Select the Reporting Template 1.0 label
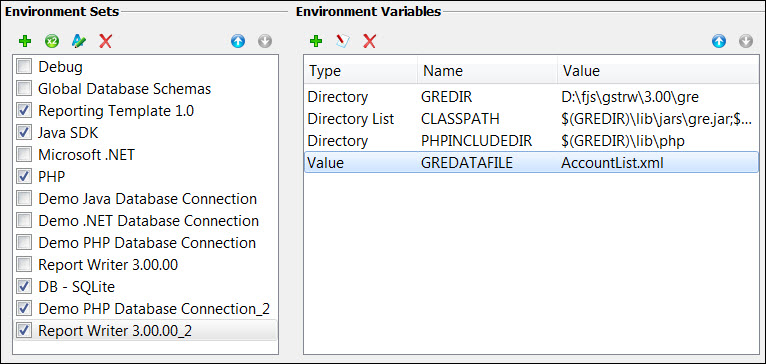This screenshot has height=364, width=766. pyautogui.click(x=116, y=111)
